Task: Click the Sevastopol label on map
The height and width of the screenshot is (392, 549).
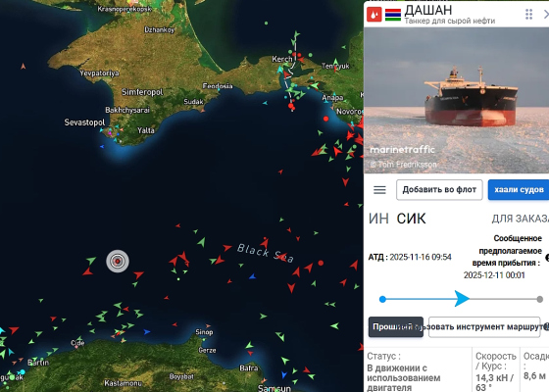Action: pos(84,122)
